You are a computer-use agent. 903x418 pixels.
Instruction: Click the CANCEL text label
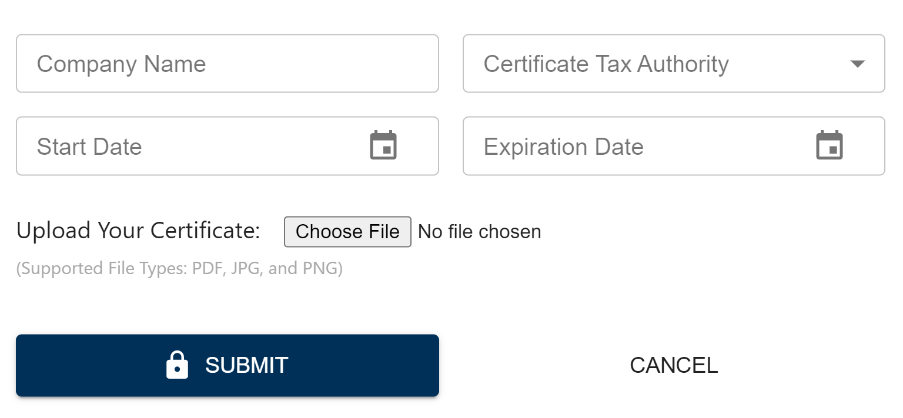click(x=674, y=365)
